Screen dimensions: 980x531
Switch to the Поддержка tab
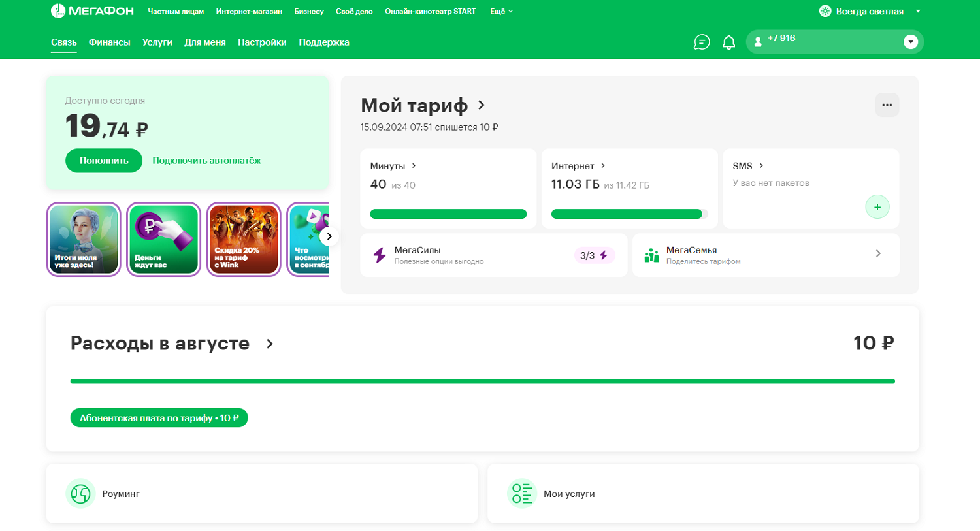point(324,42)
